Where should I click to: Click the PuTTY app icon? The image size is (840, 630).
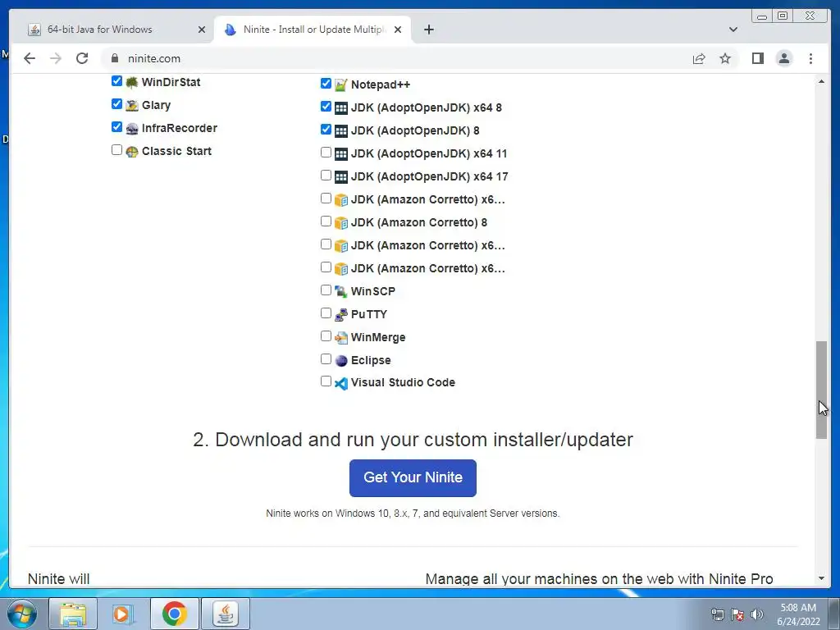tap(341, 314)
